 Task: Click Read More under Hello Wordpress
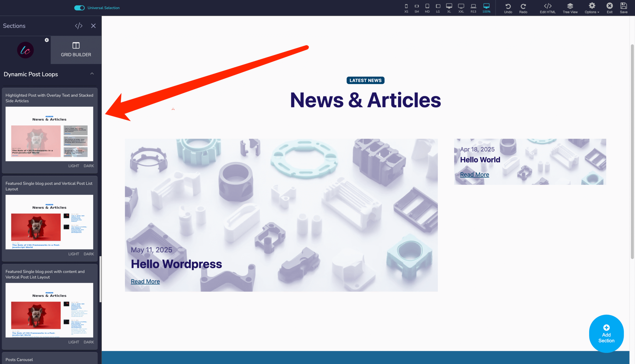145,281
